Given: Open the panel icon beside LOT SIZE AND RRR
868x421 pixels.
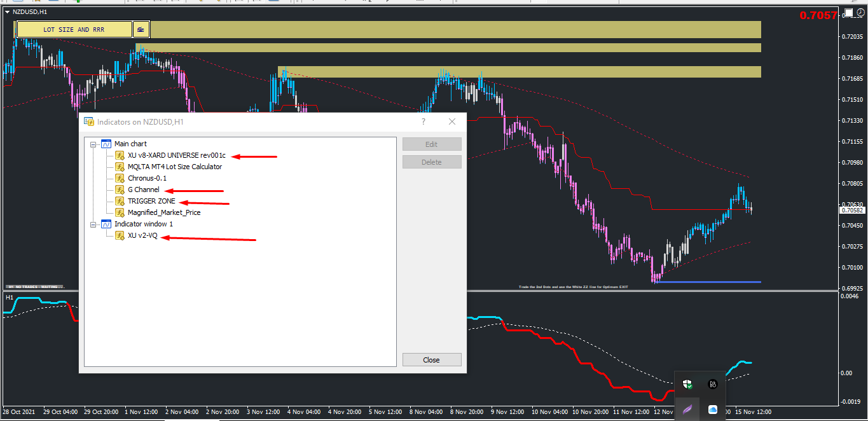Looking at the screenshot, I should coord(141,29).
